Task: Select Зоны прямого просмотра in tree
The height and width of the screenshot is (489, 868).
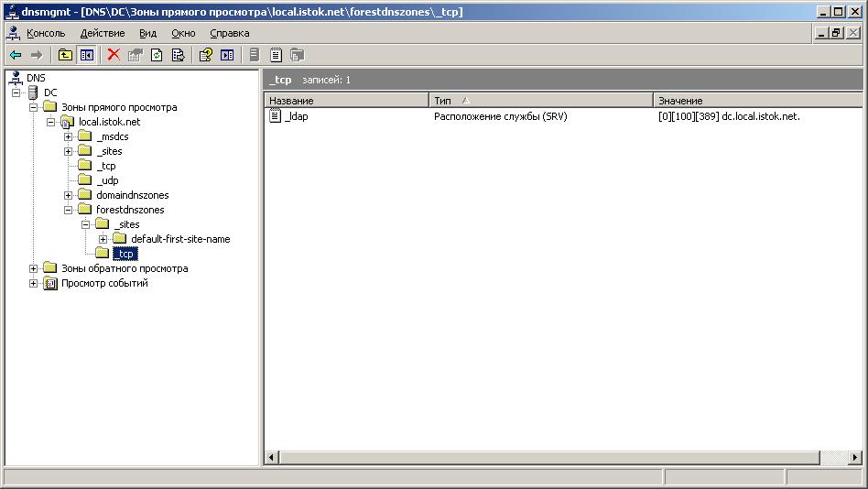Action: click(119, 107)
